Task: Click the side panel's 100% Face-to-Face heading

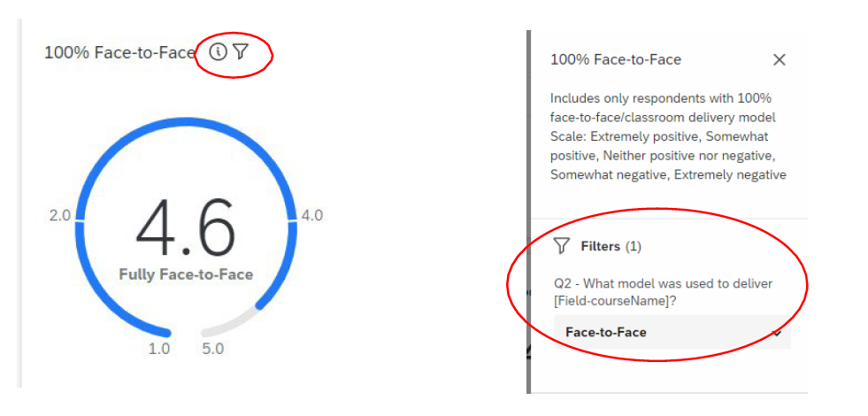Action: 616,59
